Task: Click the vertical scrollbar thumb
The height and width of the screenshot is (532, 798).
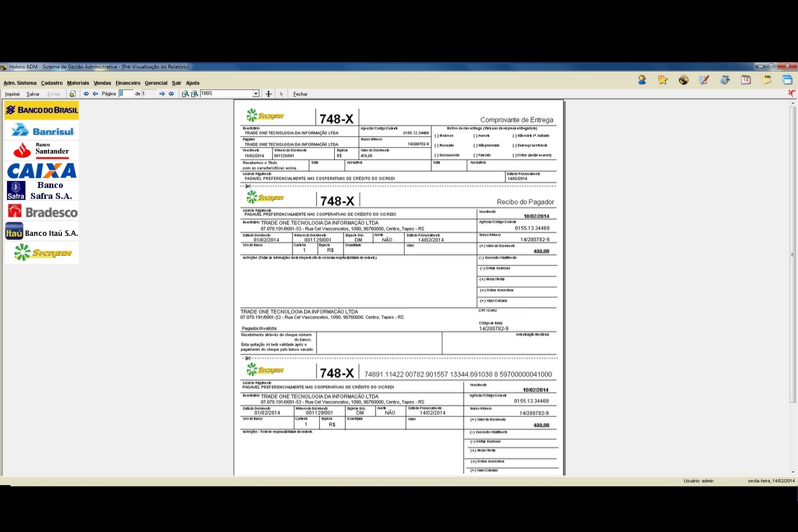Action: pyautogui.click(x=793, y=254)
